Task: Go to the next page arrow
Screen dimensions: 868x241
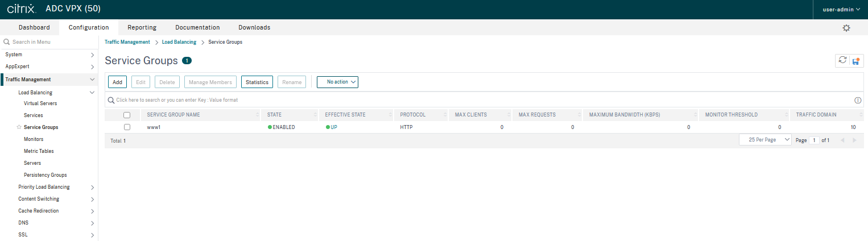Action: 854,140
